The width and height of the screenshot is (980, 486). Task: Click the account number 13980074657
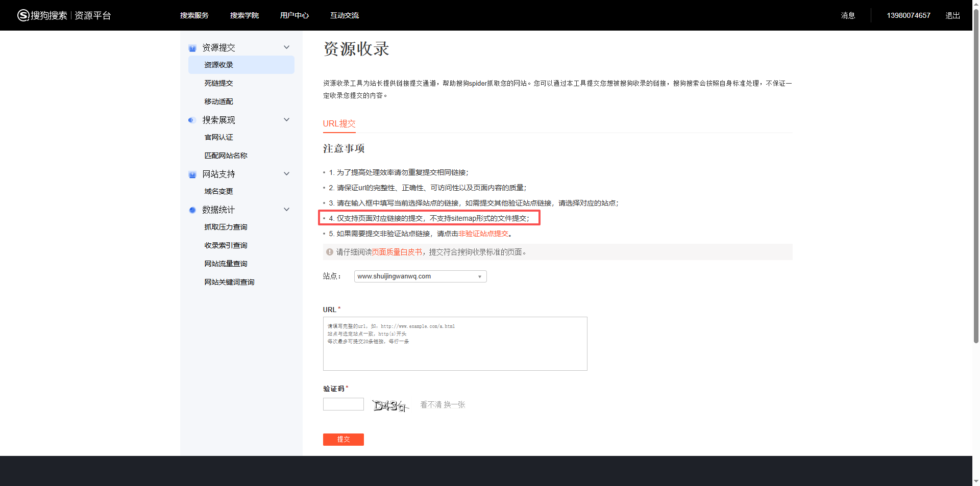pos(909,15)
